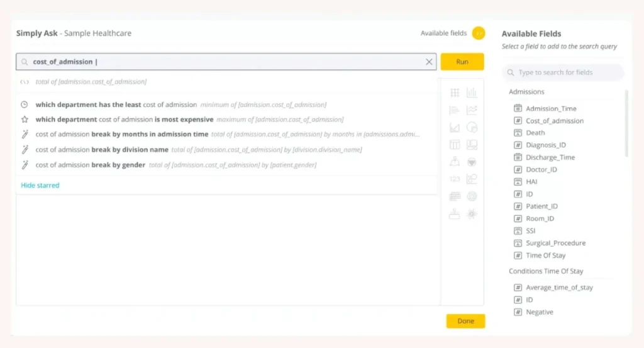Click the field search box in Available Fields
644x348 pixels.
pos(563,72)
